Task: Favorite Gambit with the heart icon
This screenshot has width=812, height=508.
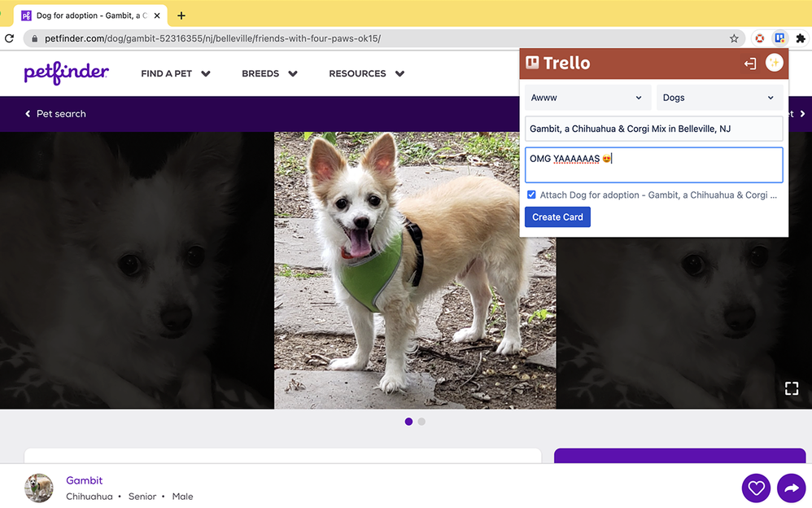Action: pos(756,488)
